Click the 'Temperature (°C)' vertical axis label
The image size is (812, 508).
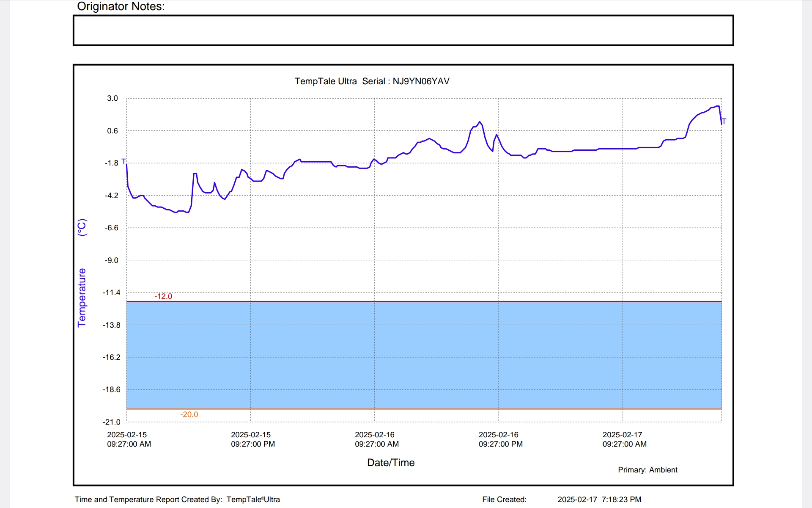[82, 273]
